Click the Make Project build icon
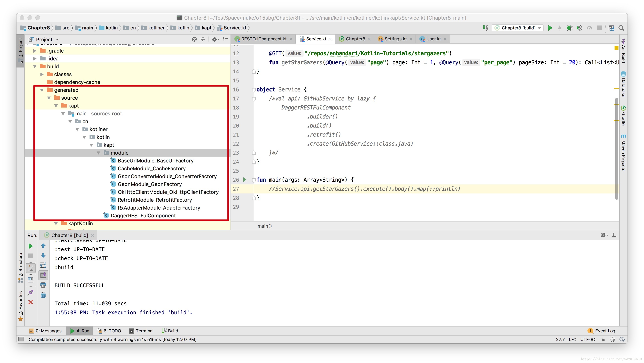 pos(485,28)
